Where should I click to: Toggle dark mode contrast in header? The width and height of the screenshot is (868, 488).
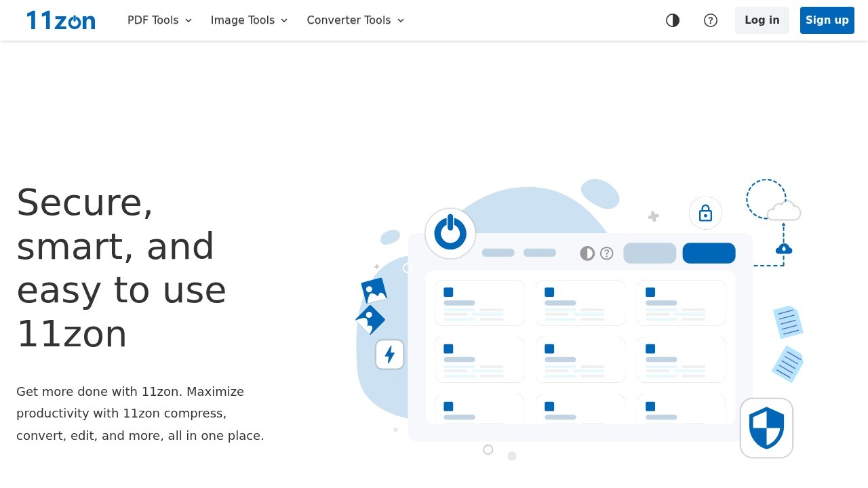click(673, 20)
